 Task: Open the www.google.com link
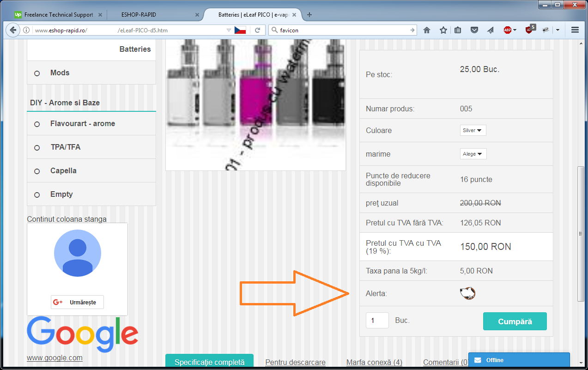point(55,358)
